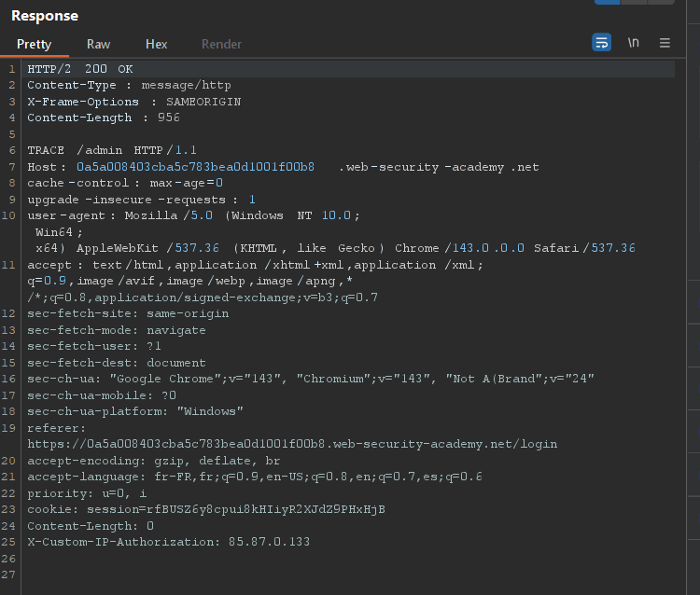The height and width of the screenshot is (595, 700).
Task: Click the Response panel title
Action: 45,16
